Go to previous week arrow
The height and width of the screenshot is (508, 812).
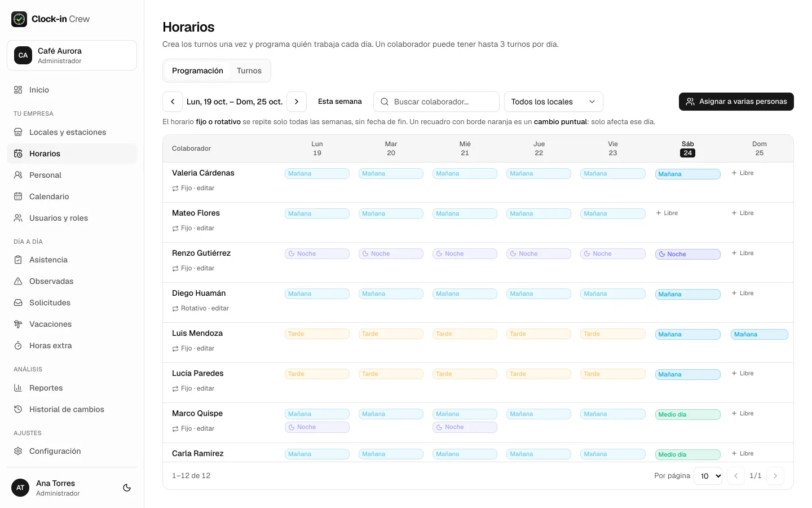pyautogui.click(x=173, y=102)
